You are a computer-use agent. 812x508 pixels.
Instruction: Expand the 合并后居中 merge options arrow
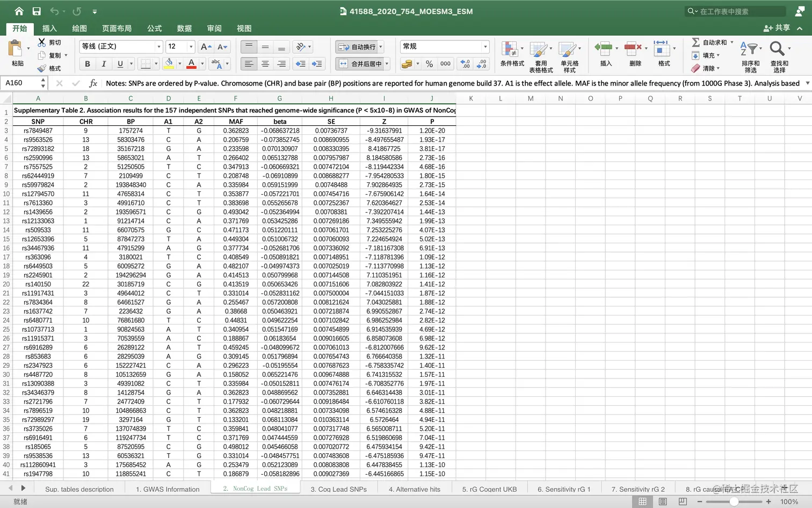click(x=387, y=64)
